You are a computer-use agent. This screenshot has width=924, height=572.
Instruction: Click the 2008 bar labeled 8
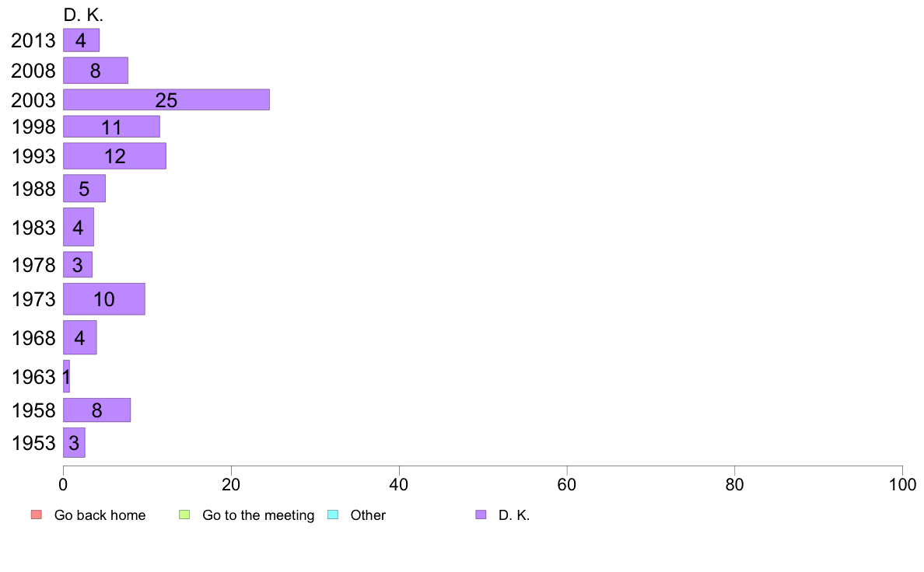[96, 71]
